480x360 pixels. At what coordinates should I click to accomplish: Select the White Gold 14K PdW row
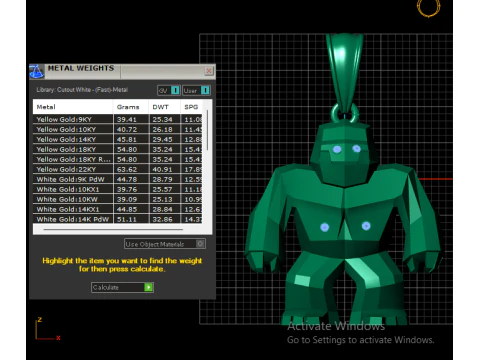[117, 219]
